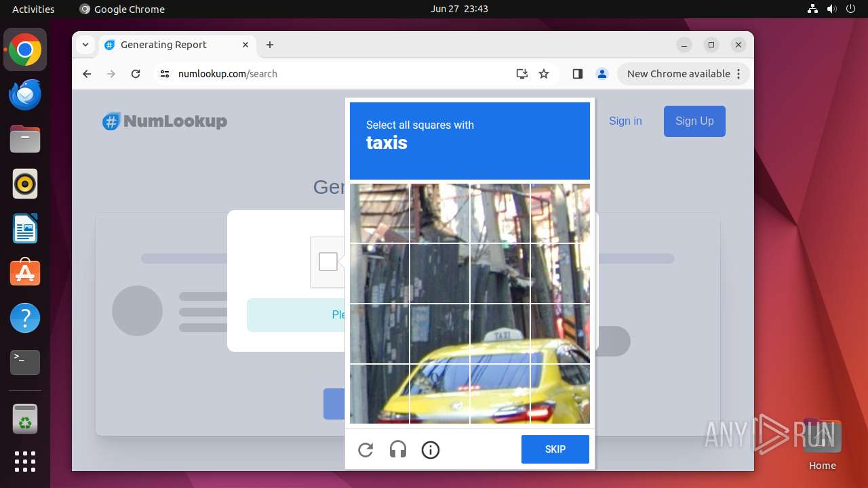
Task: Go forward in browser history
Action: 111,74
